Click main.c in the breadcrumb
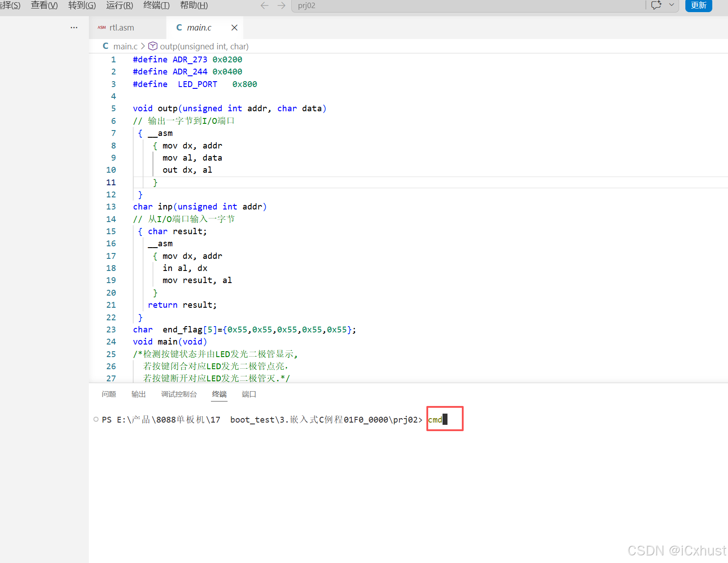This screenshot has width=728, height=563. (x=125, y=46)
